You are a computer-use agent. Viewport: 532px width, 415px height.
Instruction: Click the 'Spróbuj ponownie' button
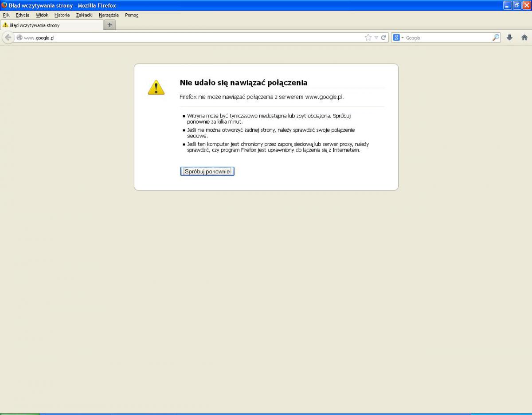(x=207, y=172)
